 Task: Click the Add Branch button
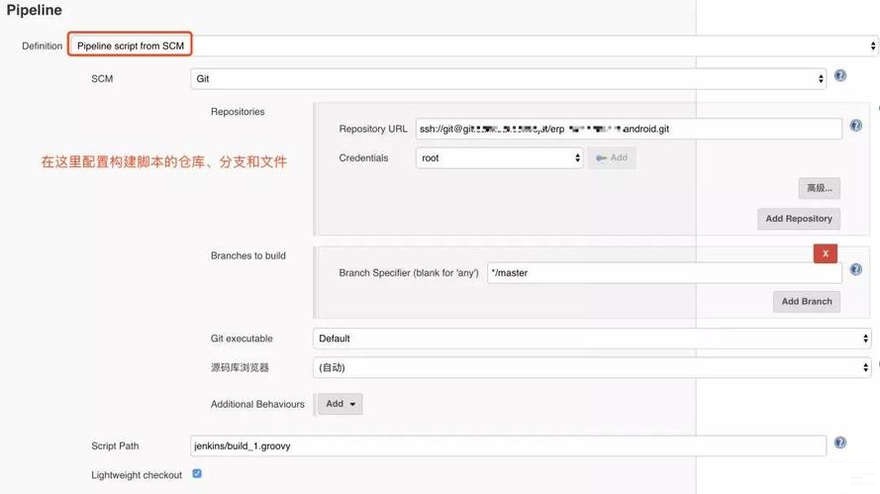806,301
